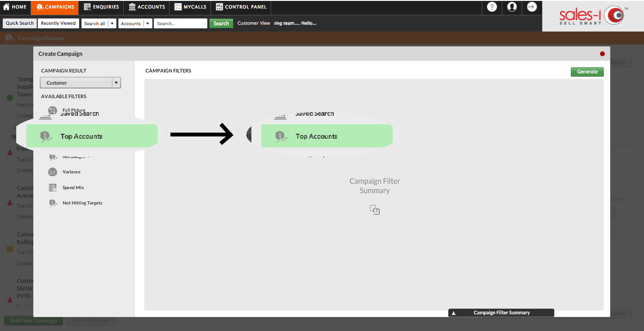The height and width of the screenshot is (331, 644).
Task: Open the Campaign Result Customer dropdown
Action: click(x=80, y=83)
